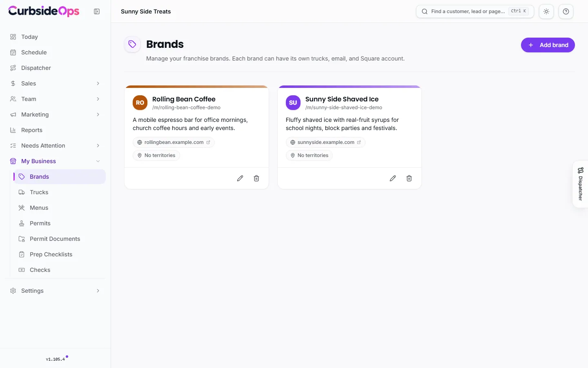Open sunnyside.example.com link

(x=325, y=142)
